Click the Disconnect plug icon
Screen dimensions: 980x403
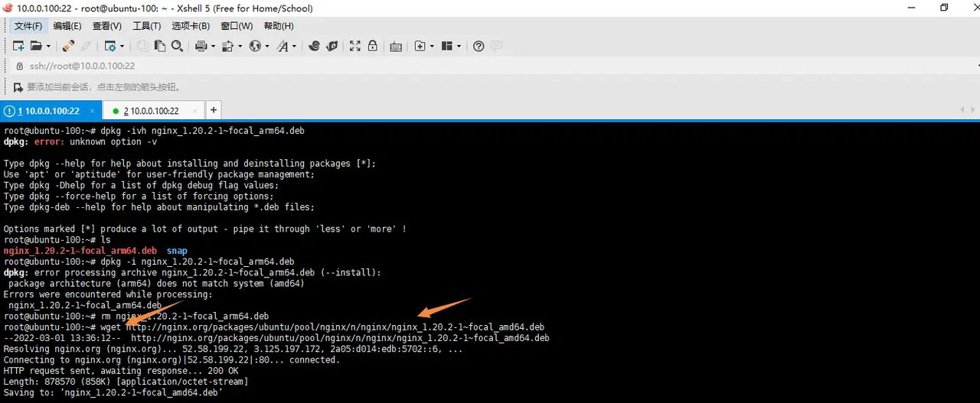[68, 46]
